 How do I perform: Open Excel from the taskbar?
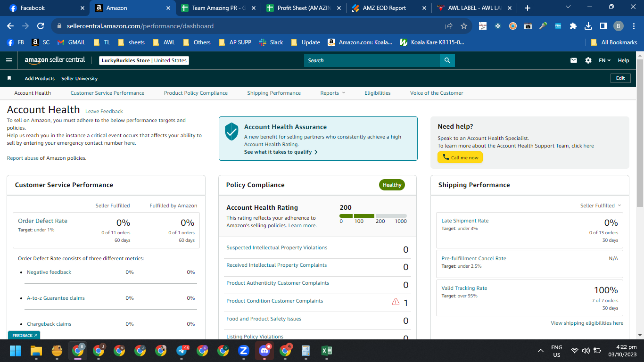(x=326, y=351)
